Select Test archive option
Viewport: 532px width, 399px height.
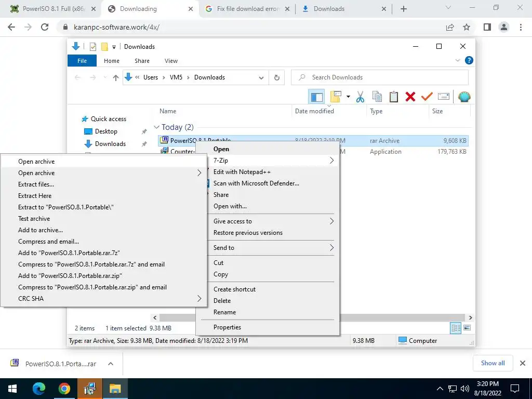[x=34, y=219]
